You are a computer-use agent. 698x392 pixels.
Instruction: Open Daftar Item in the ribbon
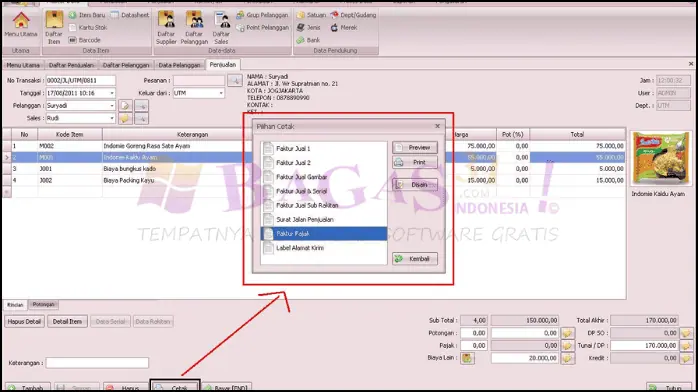pyautogui.click(x=54, y=28)
